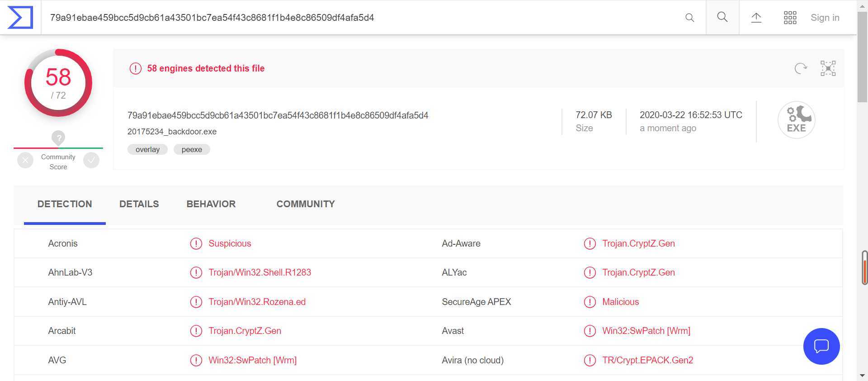
Task: Click the Ad-Aware 'Trojan.CryptZ.Gen' result
Action: pyautogui.click(x=638, y=243)
